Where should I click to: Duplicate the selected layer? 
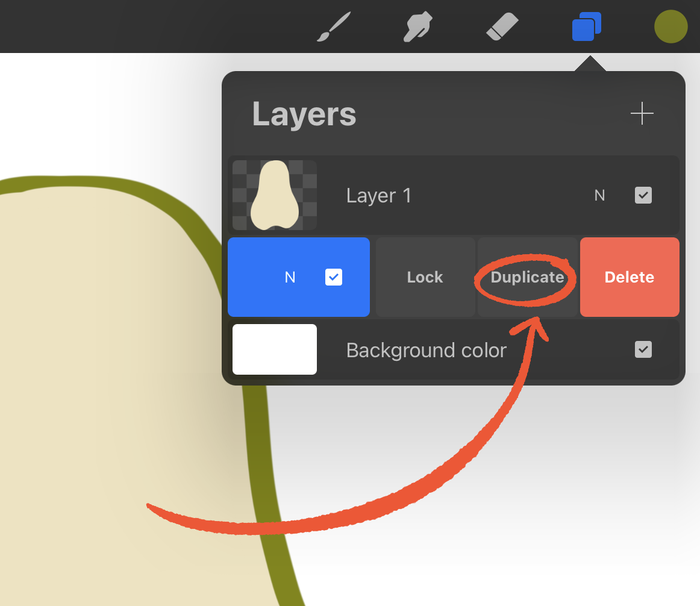pos(527,277)
